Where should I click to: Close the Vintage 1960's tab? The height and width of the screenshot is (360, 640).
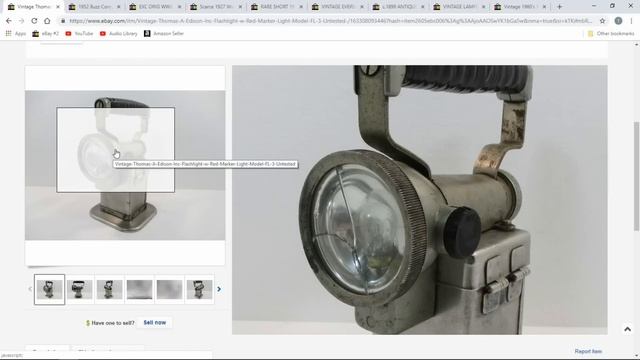pyautogui.click(x=544, y=7)
